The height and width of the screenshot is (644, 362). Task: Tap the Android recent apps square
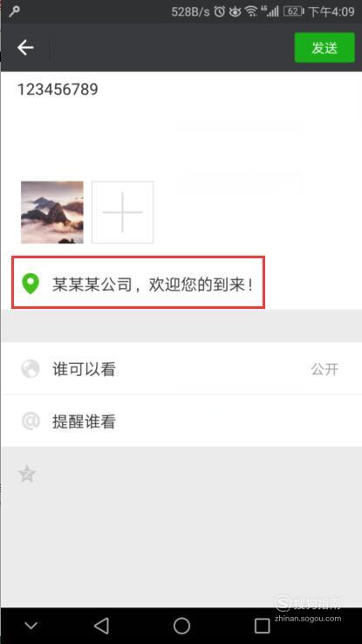[x=262, y=626]
